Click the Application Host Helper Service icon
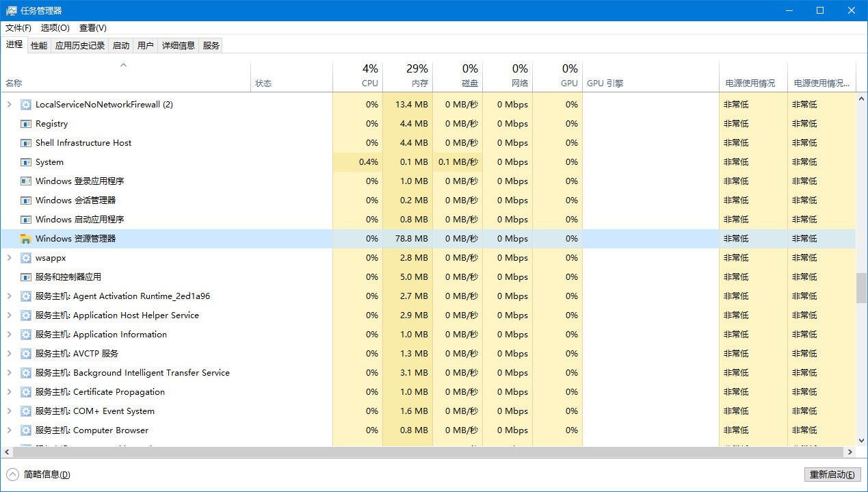 pos(26,315)
